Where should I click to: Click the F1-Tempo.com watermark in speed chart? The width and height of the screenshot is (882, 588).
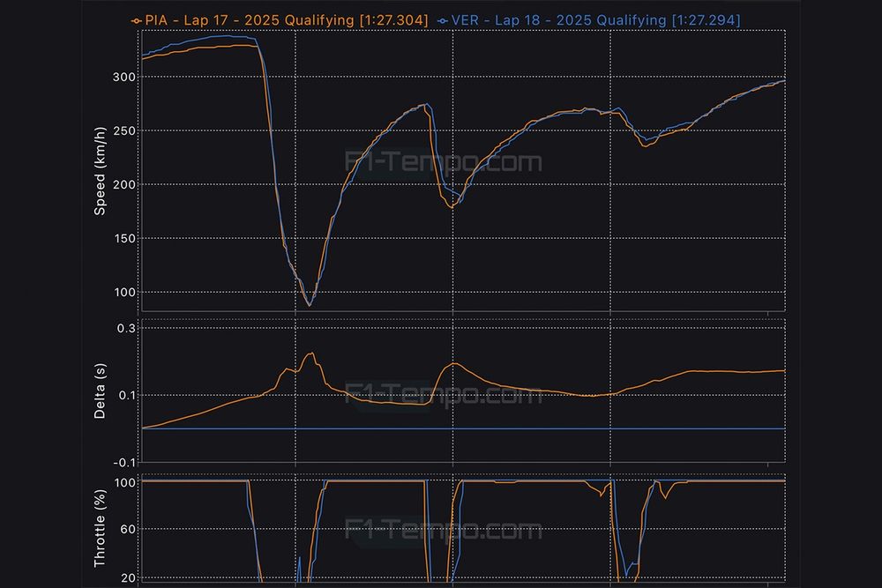tap(443, 163)
